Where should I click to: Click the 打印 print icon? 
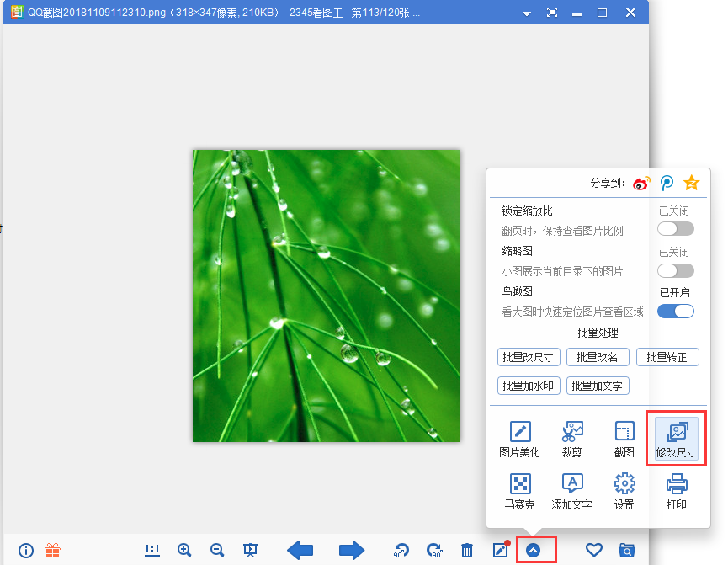pos(676,492)
